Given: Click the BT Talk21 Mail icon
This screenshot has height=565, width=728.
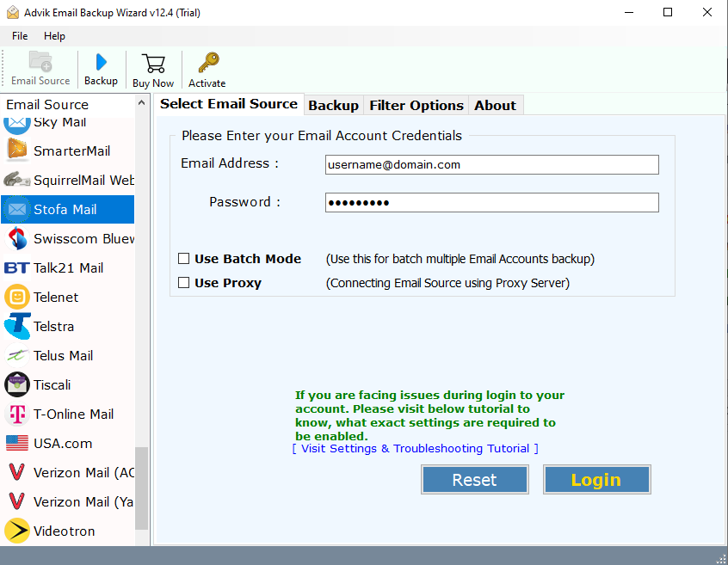Looking at the screenshot, I should (17, 267).
